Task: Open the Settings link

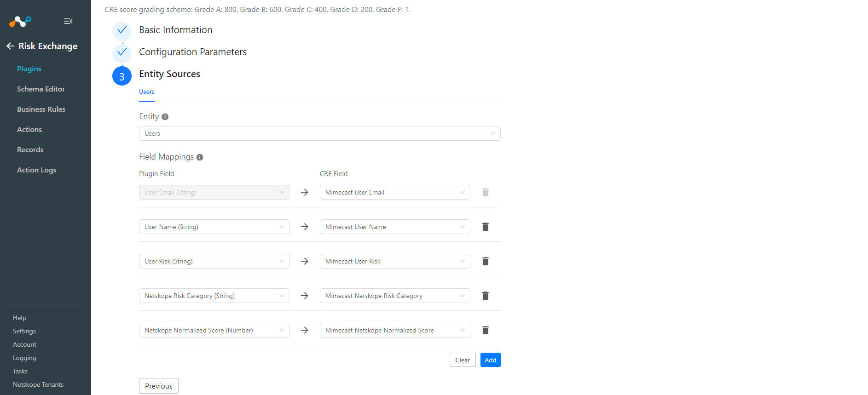Action: tap(24, 331)
